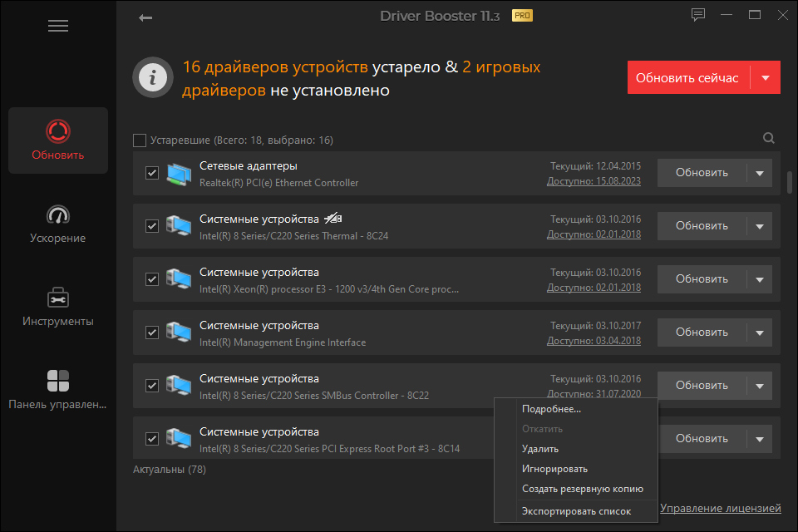Toggle the Устаревшие select-all checkbox
This screenshot has height=532, width=798.
pos(140,140)
